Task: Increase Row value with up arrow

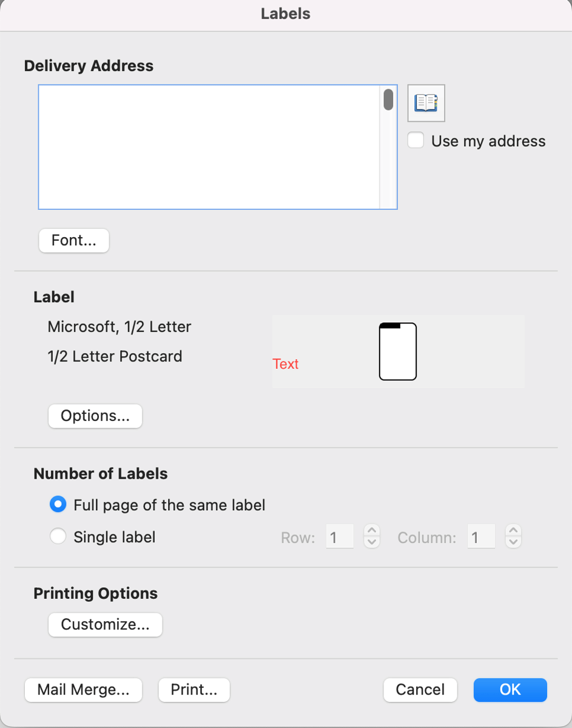Action: [x=372, y=531]
